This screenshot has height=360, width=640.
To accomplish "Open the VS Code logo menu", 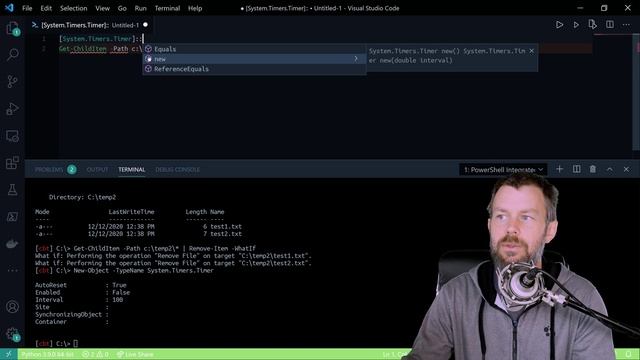I will pyautogui.click(x=9, y=8).
